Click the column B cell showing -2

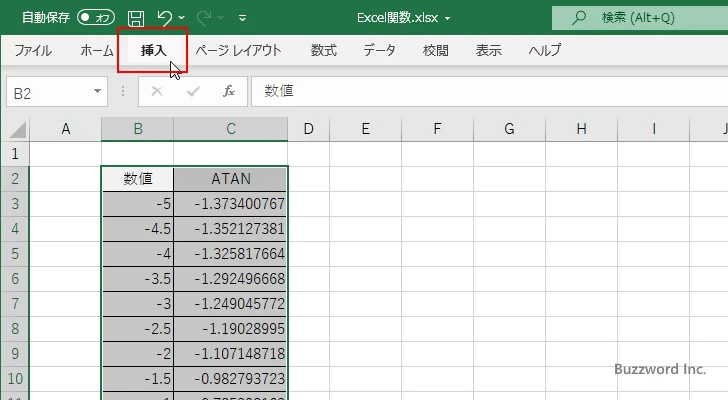point(137,354)
